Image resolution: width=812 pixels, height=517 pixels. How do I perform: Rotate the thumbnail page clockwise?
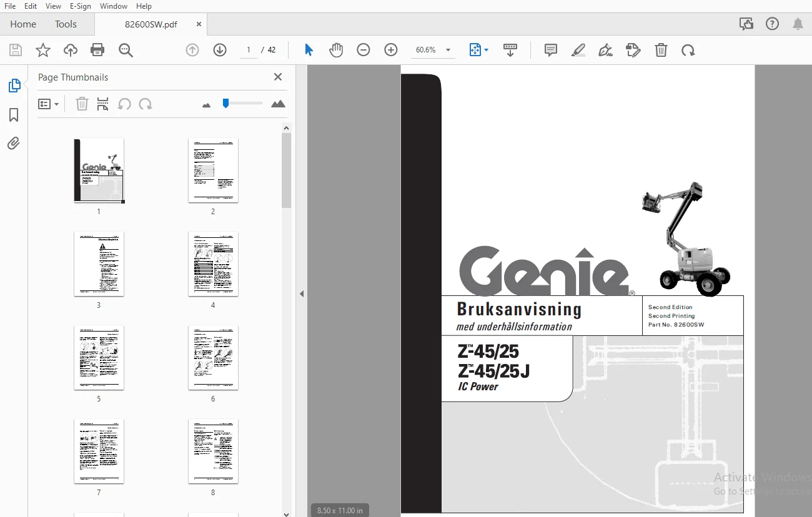pos(146,104)
